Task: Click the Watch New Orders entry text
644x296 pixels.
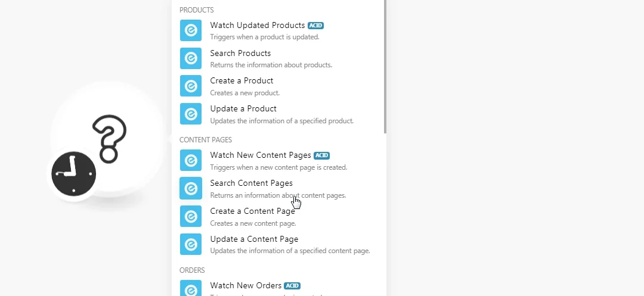Action: pos(246,285)
